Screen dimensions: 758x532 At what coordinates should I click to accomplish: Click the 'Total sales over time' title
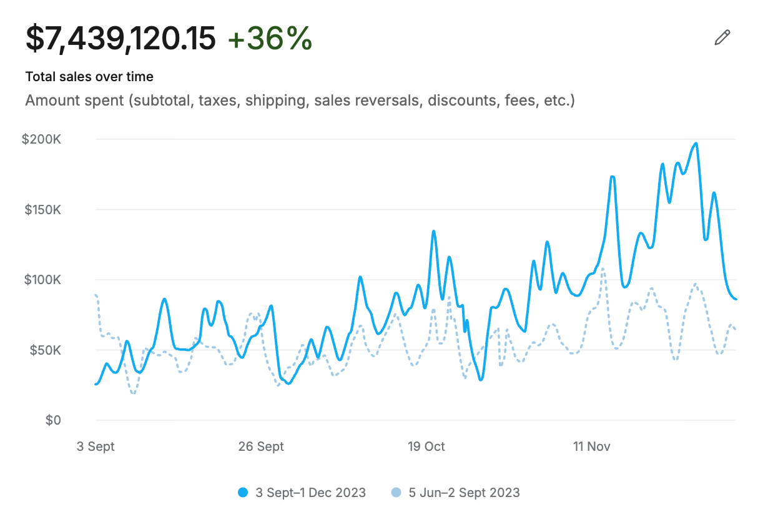(89, 77)
